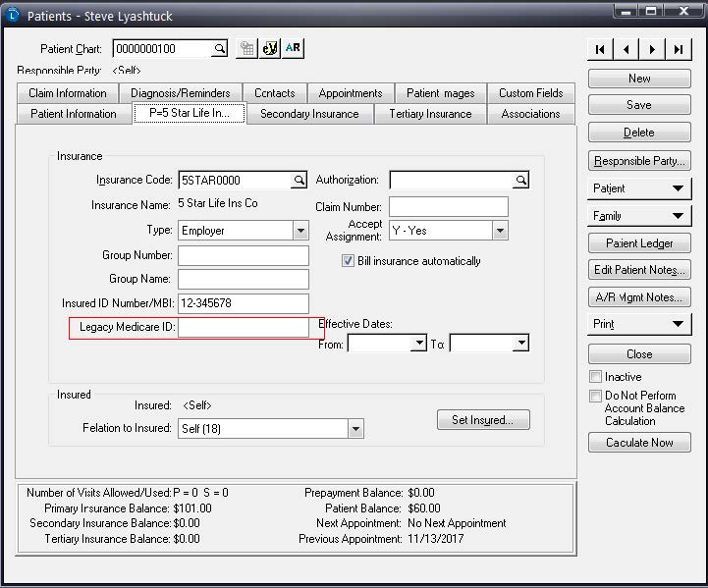
Task: Click the eV eligibility verification icon
Action: (x=269, y=49)
